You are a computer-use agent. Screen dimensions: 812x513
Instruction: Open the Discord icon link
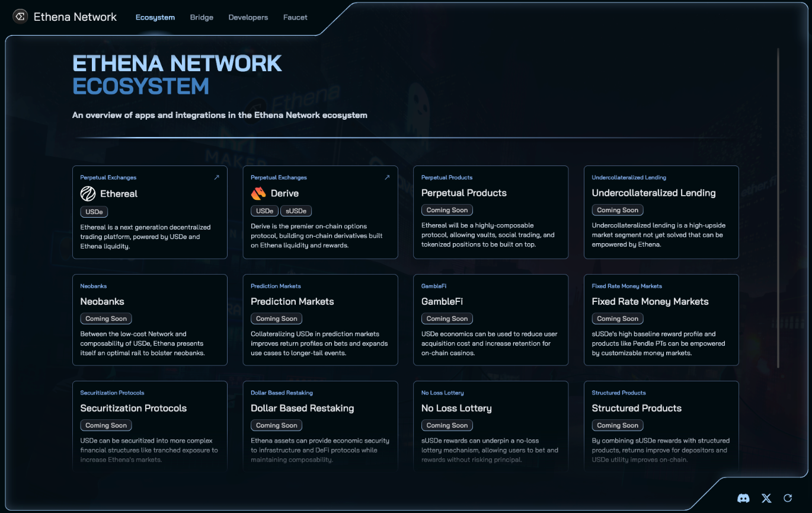743,498
